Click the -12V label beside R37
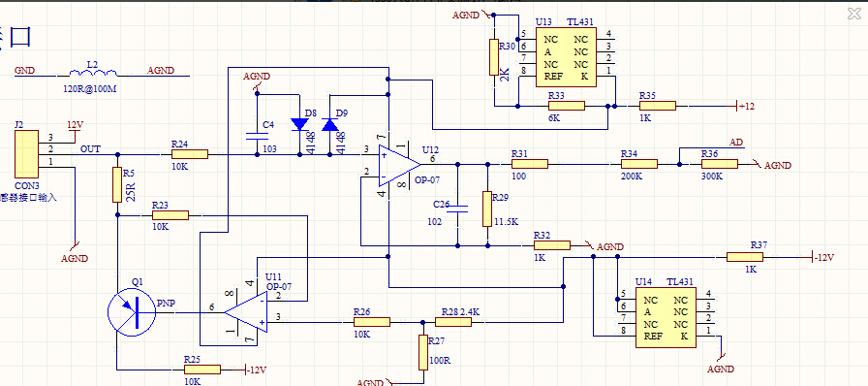Screen dimensions: 868x386 pyautogui.click(x=823, y=257)
